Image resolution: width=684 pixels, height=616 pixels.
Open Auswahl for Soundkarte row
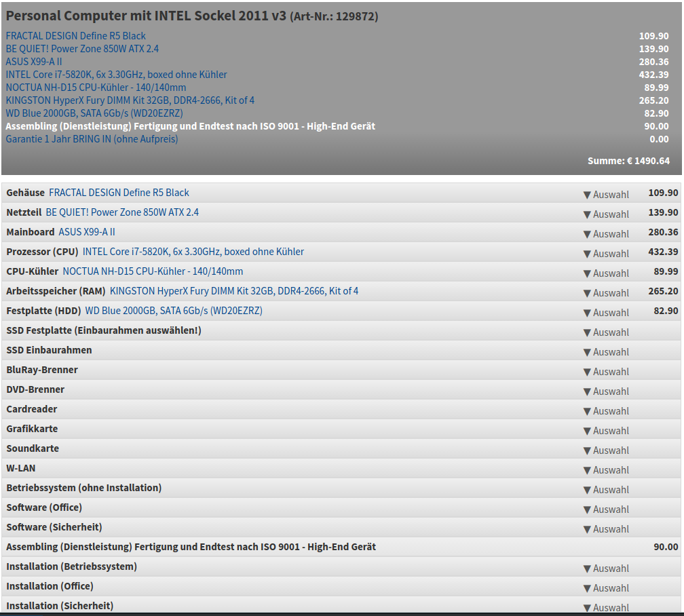[607, 450]
